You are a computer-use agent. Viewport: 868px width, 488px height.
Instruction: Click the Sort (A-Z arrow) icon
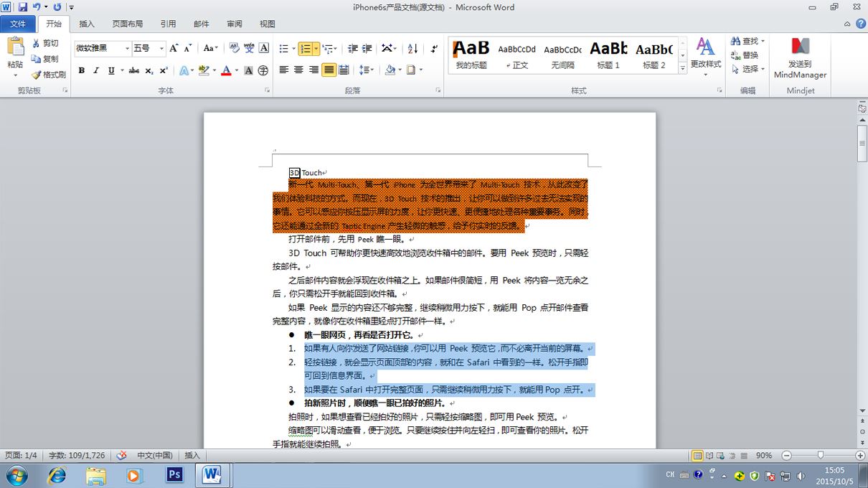point(412,48)
